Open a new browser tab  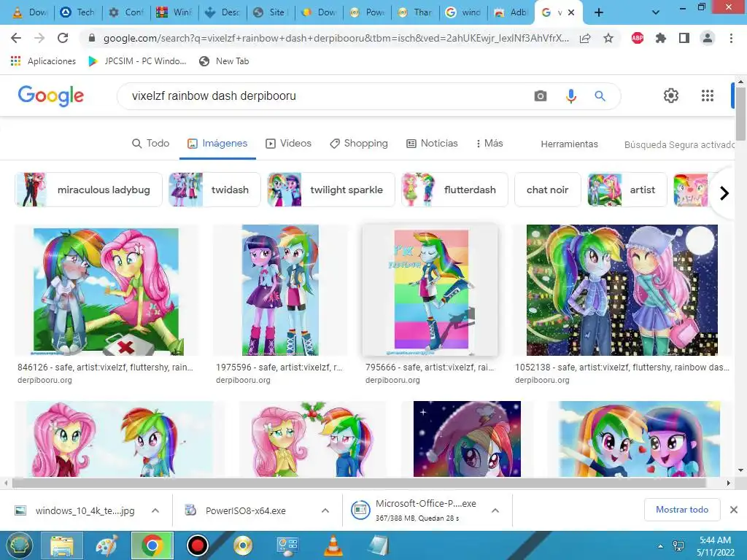pos(599,12)
